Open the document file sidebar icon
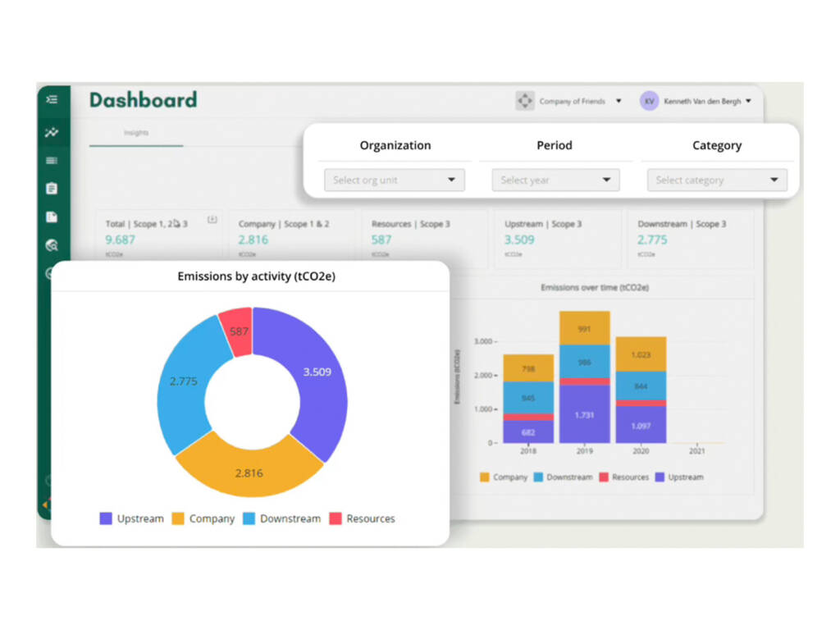Image resolution: width=840 pixels, height=630 pixels. 52,217
